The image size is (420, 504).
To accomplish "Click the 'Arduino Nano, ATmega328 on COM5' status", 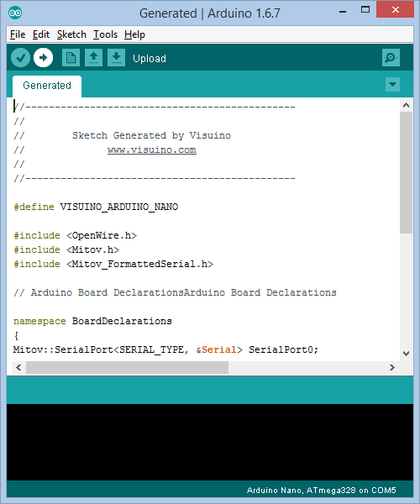I will [322, 491].
